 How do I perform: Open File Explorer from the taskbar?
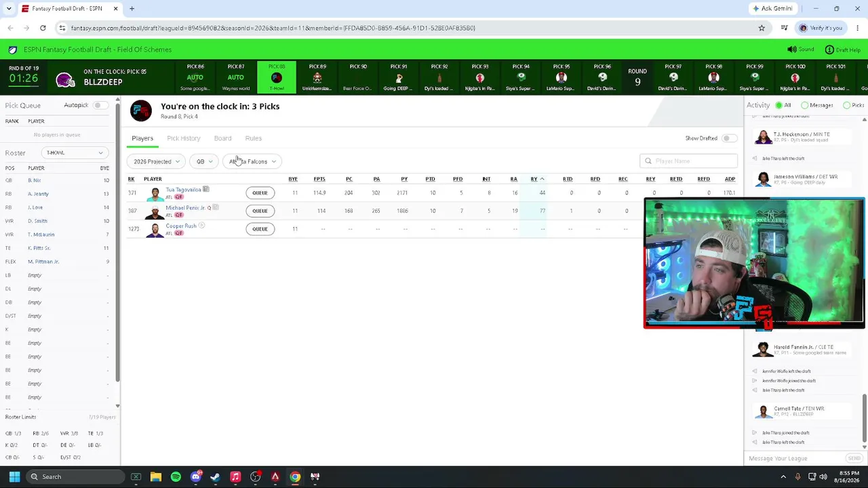(156, 476)
